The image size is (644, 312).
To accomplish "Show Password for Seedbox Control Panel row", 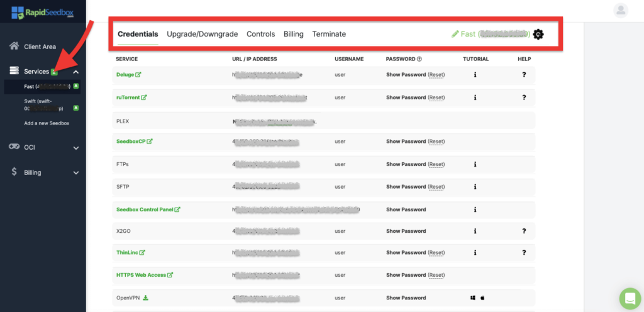I will pos(406,209).
